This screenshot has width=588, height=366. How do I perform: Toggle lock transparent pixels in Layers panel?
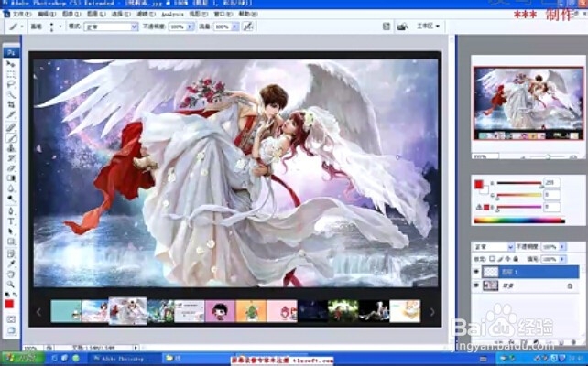492,259
